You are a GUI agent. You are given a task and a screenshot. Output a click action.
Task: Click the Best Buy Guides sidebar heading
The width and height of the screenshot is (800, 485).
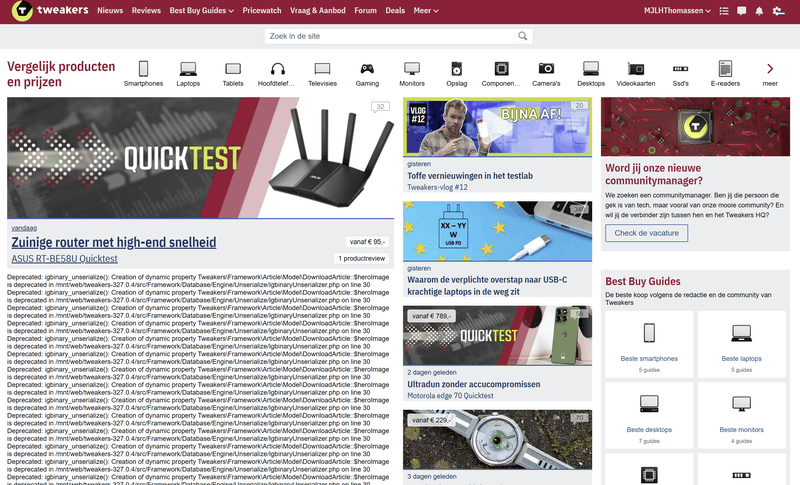[643, 282]
